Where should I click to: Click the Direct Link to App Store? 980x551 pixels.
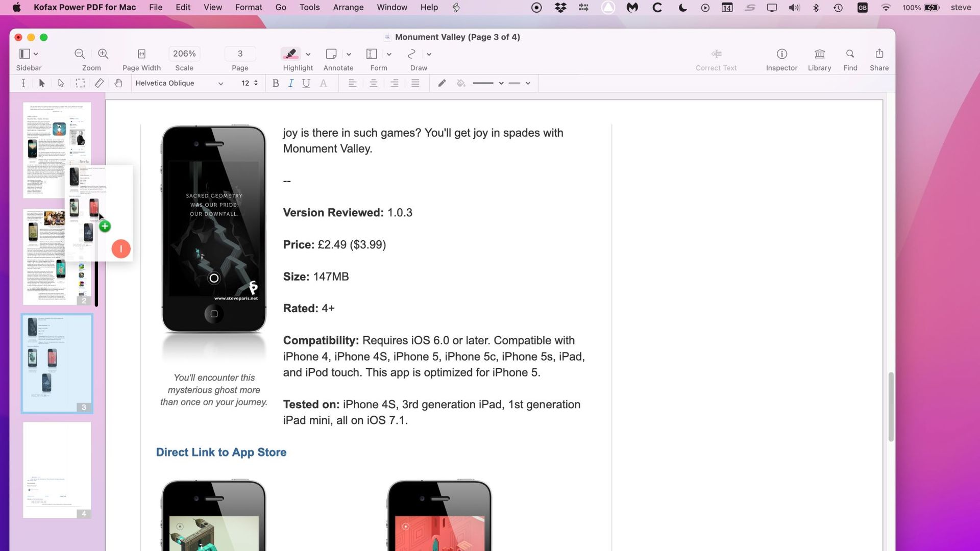221,452
